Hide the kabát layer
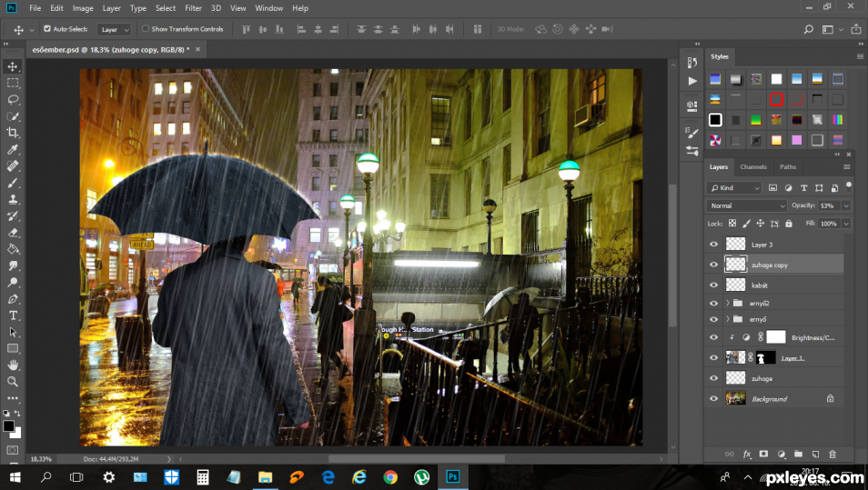This screenshot has height=490, width=868. tap(713, 285)
